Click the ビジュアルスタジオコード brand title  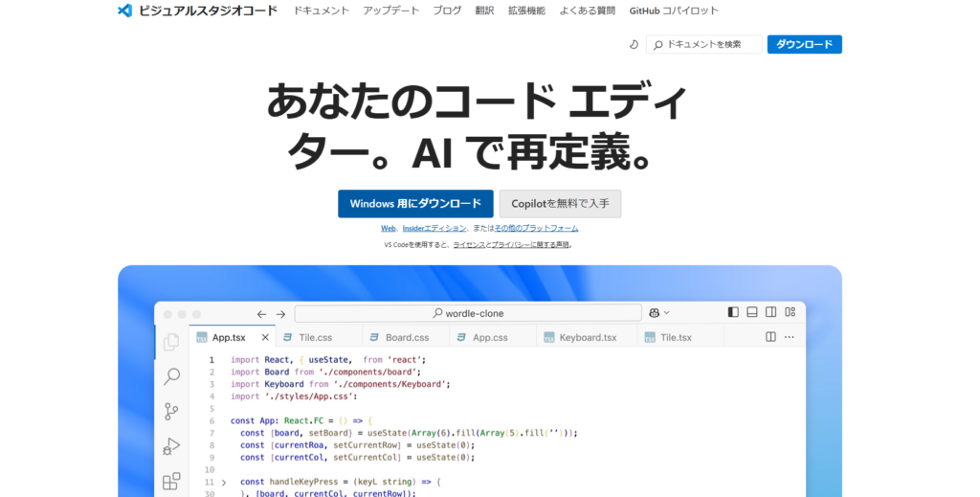coord(208,11)
